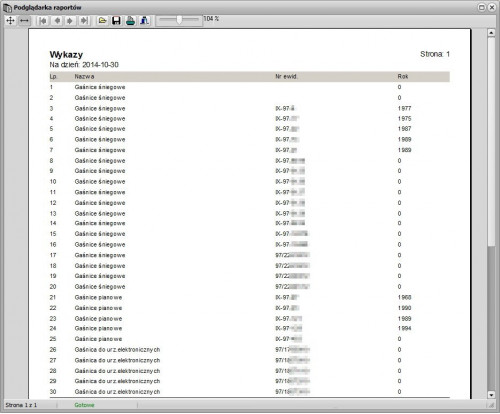
Task: Go to next report page
Action: (70, 21)
